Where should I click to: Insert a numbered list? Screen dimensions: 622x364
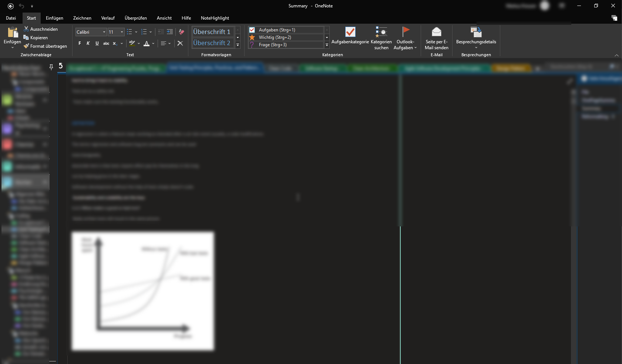[x=144, y=32]
